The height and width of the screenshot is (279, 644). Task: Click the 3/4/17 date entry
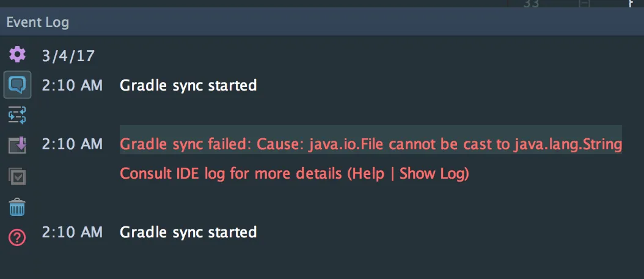pyautogui.click(x=68, y=56)
